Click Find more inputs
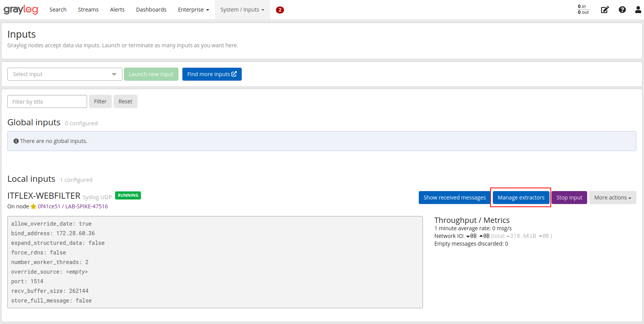The image size is (644, 324). click(x=212, y=74)
